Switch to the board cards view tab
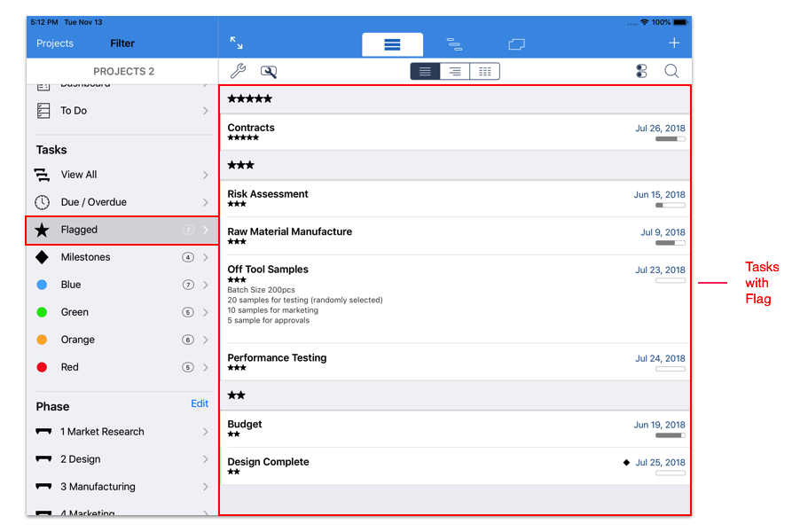800x532 pixels. [516, 43]
